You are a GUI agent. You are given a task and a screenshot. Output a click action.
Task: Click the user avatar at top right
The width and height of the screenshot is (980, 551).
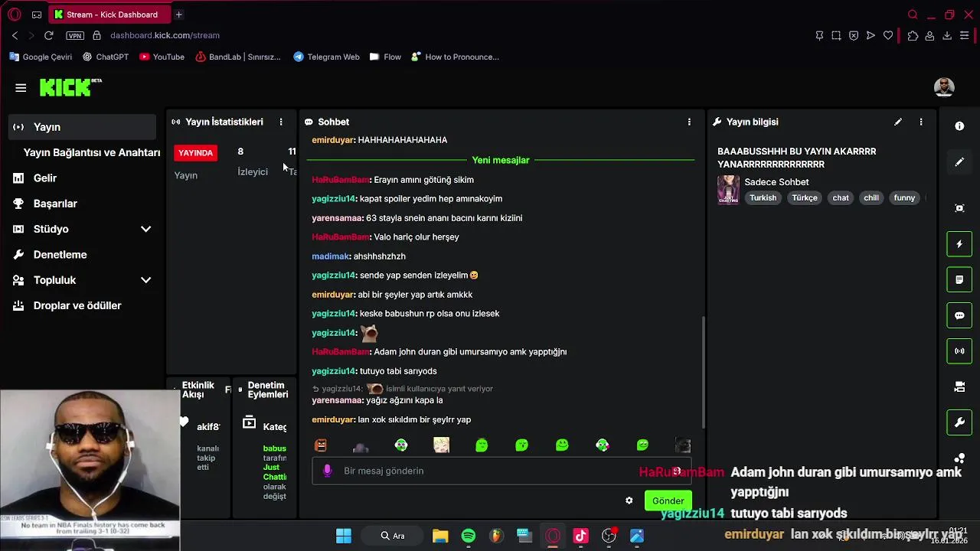(944, 87)
